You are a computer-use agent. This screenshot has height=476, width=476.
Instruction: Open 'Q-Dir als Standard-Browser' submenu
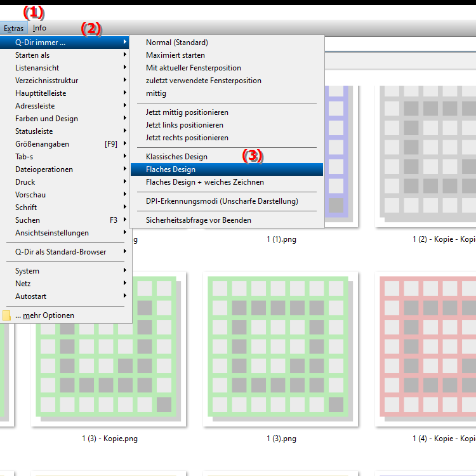65,252
